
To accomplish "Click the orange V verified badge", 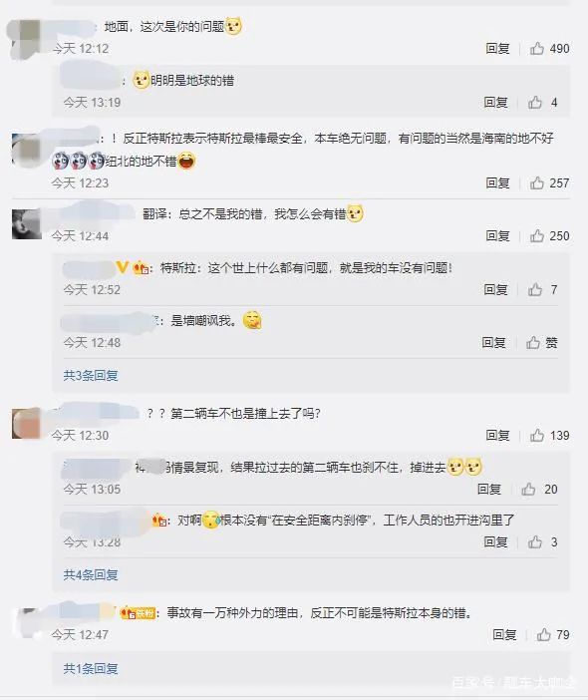I will (123, 267).
